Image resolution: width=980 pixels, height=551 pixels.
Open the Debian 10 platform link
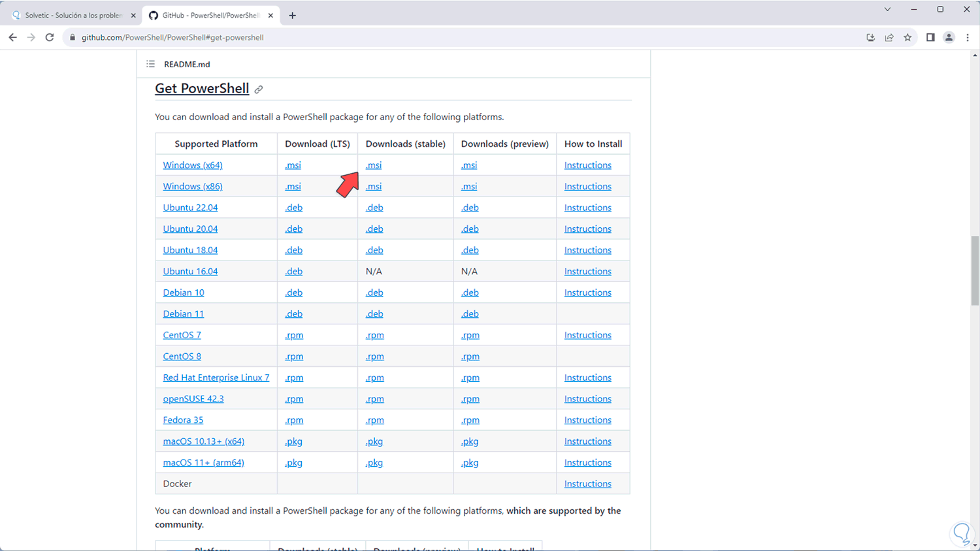coord(184,292)
